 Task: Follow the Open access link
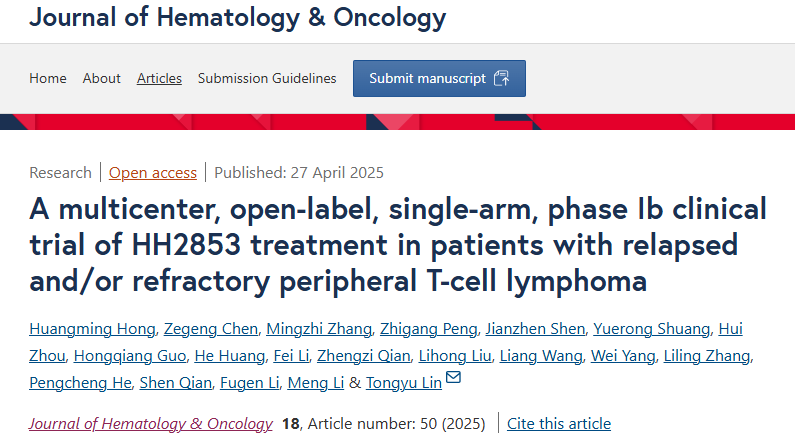pos(153,173)
